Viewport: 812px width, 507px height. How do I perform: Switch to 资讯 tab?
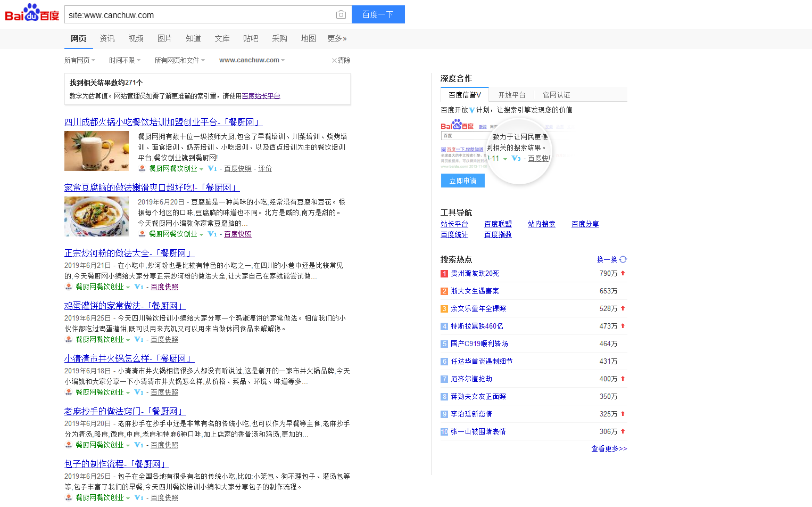point(107,38)
